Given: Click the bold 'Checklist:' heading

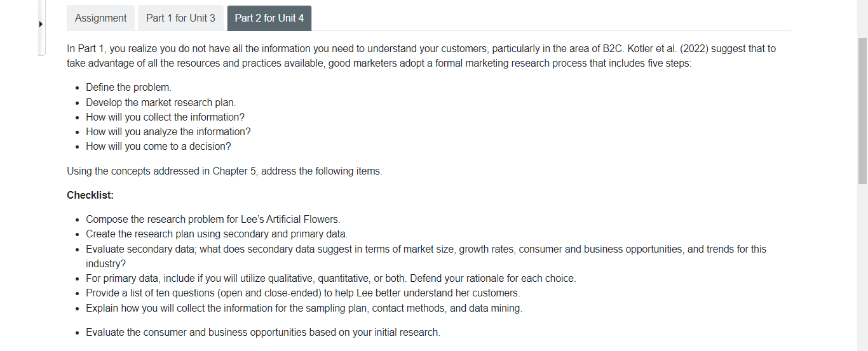Looking at the screenshot, I should [x=90, y=195].
